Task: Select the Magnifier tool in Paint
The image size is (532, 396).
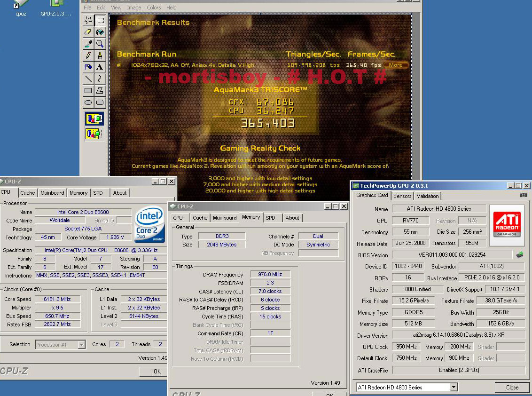Action: coord(100,43)
